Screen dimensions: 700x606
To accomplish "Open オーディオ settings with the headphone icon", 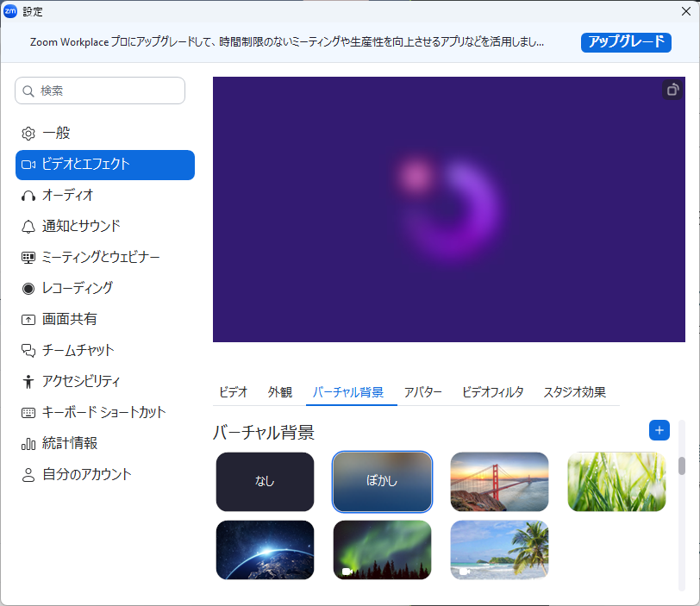I will [x=28, y=196].
